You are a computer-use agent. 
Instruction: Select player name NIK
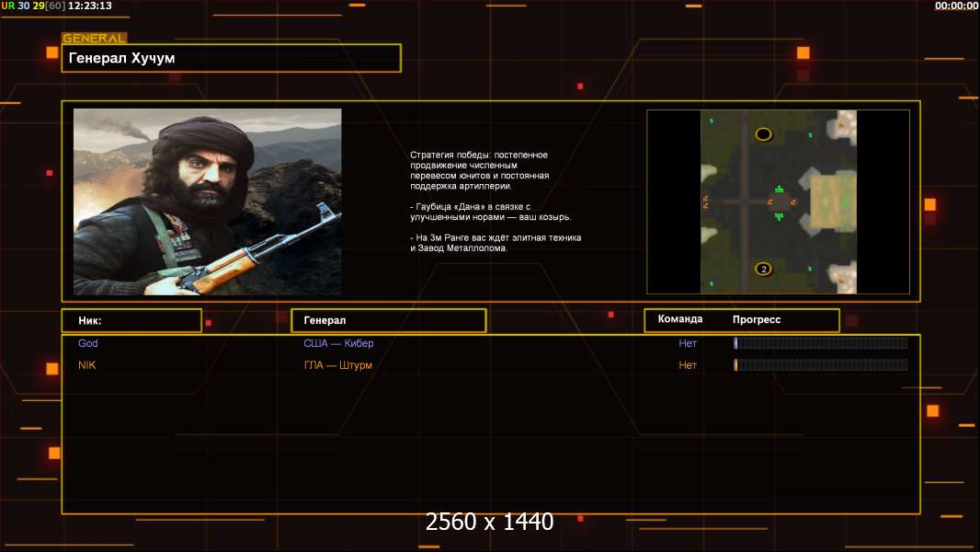(x=86, y=365)
